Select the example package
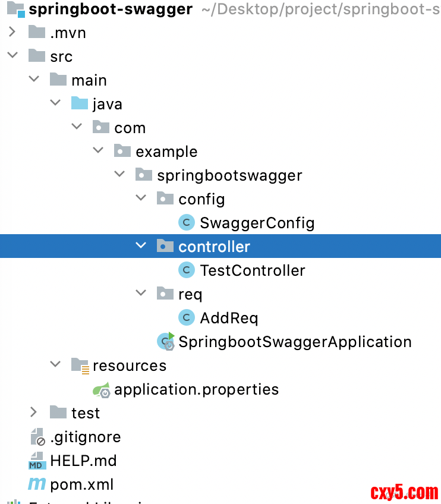 pos(166,152)
